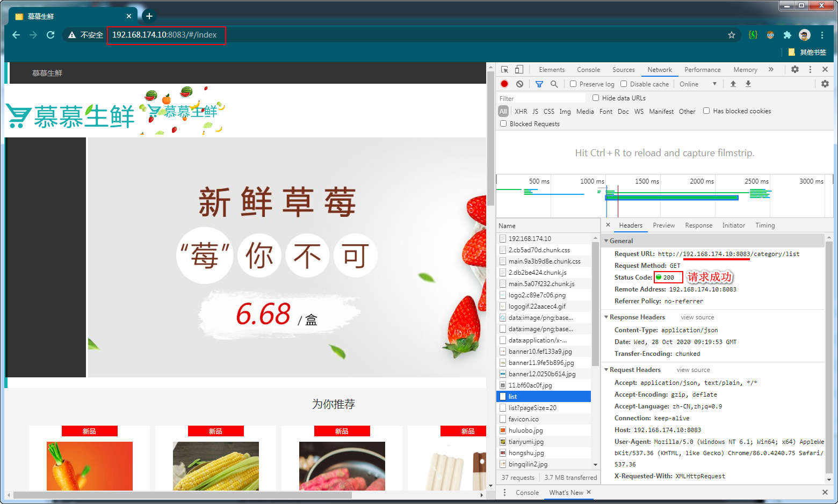Screen dimensions: 838x504
Task: Click view source next to Response Headers
Action: (x=697, y=317)
